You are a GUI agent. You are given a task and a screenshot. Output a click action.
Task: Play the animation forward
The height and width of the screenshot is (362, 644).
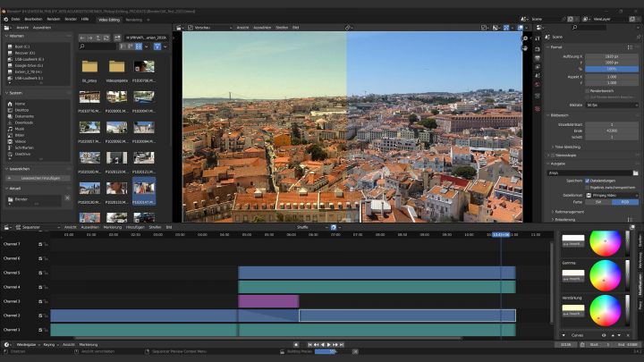click(328, 345)
